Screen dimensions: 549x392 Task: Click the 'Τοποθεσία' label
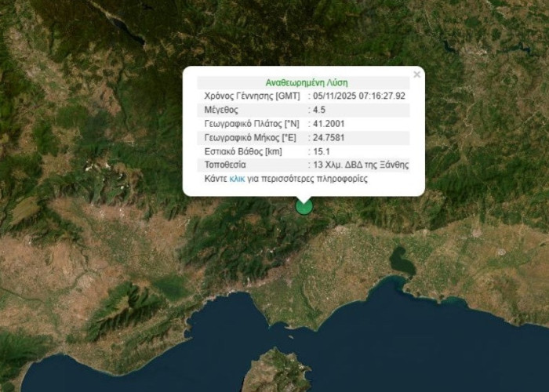coord(225,165)
